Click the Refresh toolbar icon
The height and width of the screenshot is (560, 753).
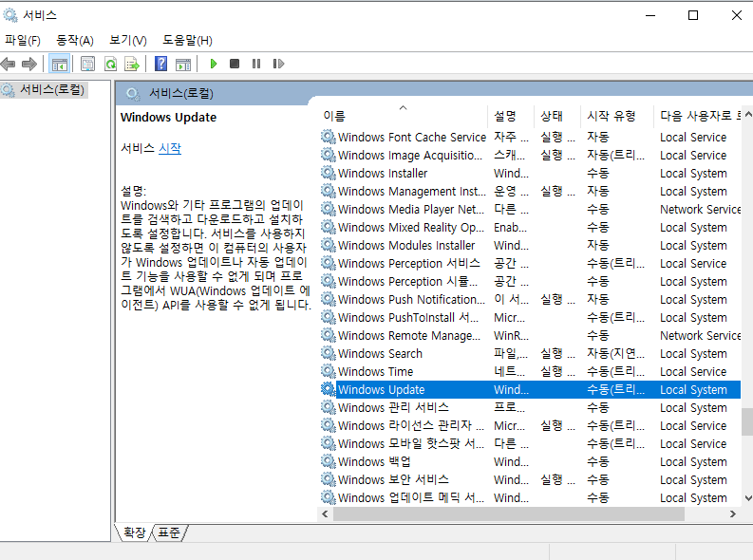tap(110, 64)
